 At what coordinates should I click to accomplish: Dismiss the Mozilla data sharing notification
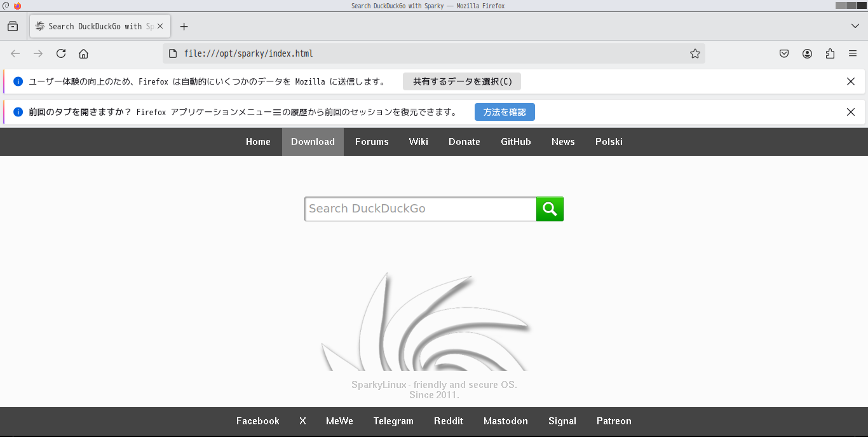[851, 81]
